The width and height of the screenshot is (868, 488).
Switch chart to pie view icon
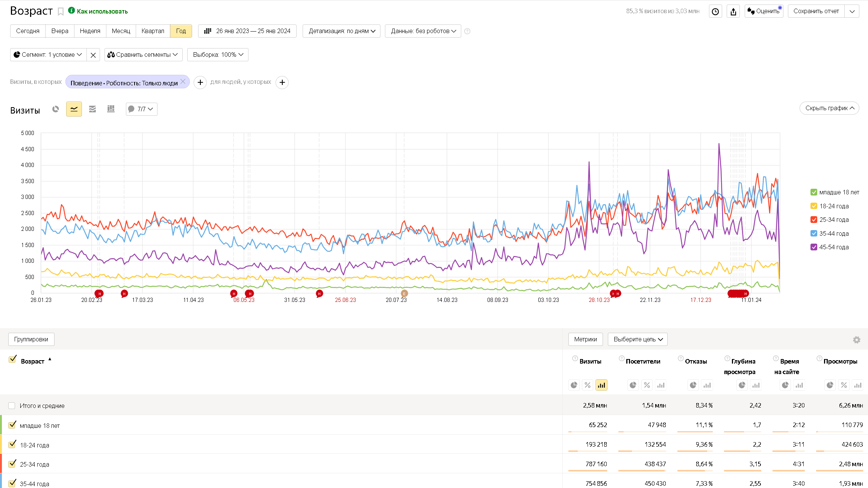pos(56,109)
